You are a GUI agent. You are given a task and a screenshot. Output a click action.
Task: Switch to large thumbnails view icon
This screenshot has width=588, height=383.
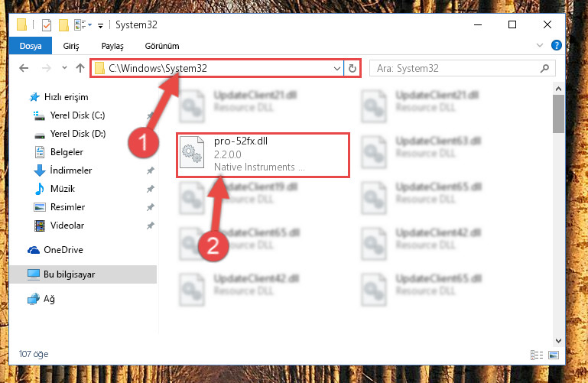554,355
